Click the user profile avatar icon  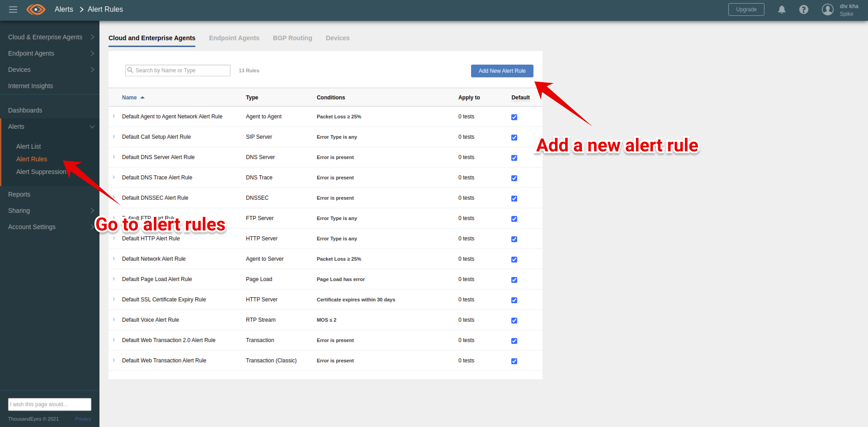828,9
